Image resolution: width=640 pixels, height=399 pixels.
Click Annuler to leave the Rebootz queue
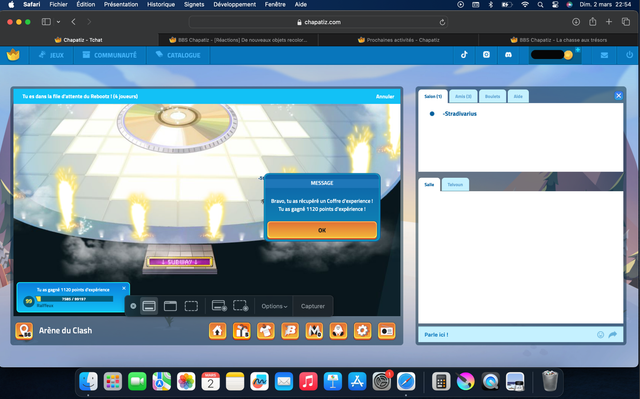coord(385,97)
